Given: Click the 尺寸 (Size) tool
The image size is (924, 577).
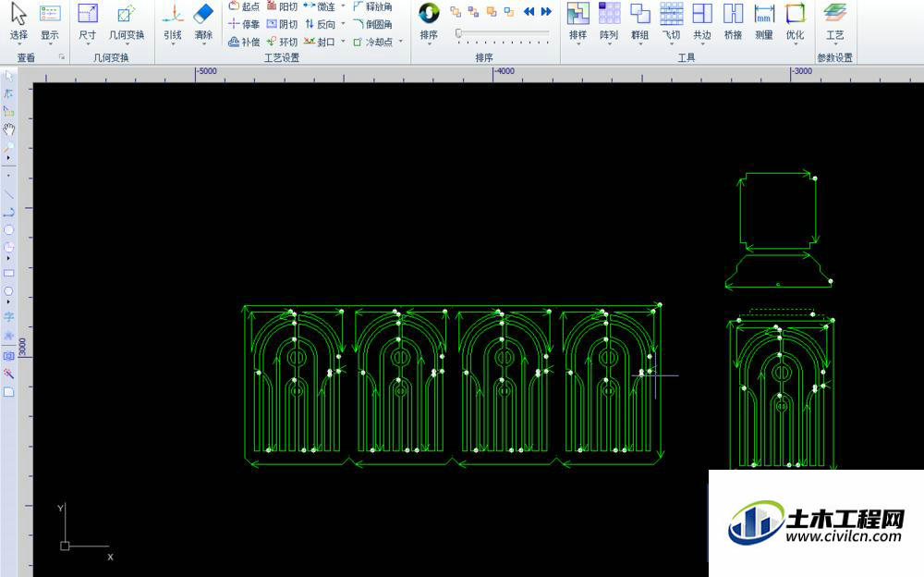Looking at the screenshot, I should click(x=87, y=22).
